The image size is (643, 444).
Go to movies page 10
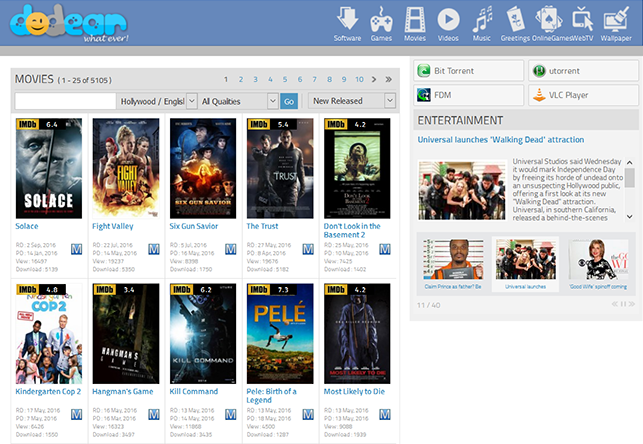pos(359,79)
